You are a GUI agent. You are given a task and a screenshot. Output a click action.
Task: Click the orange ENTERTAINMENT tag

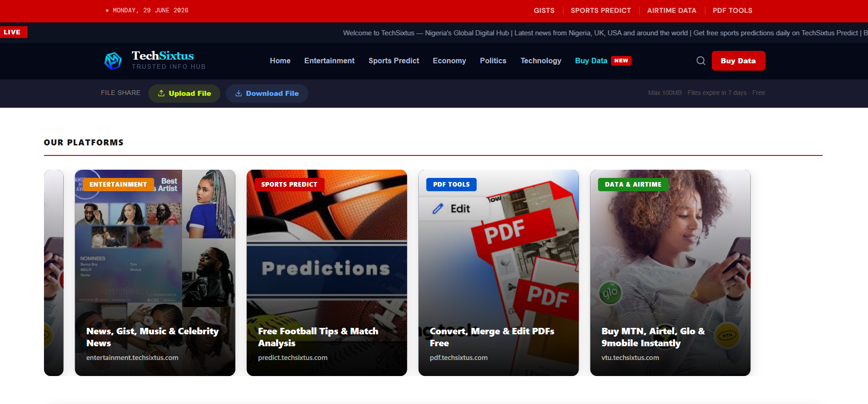coord(118,184)
